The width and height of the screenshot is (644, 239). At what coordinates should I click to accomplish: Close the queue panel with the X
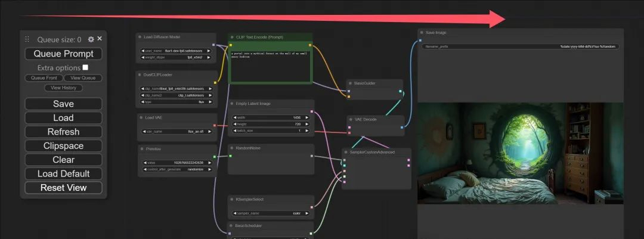pyautogui.click(x=100, y=39)
